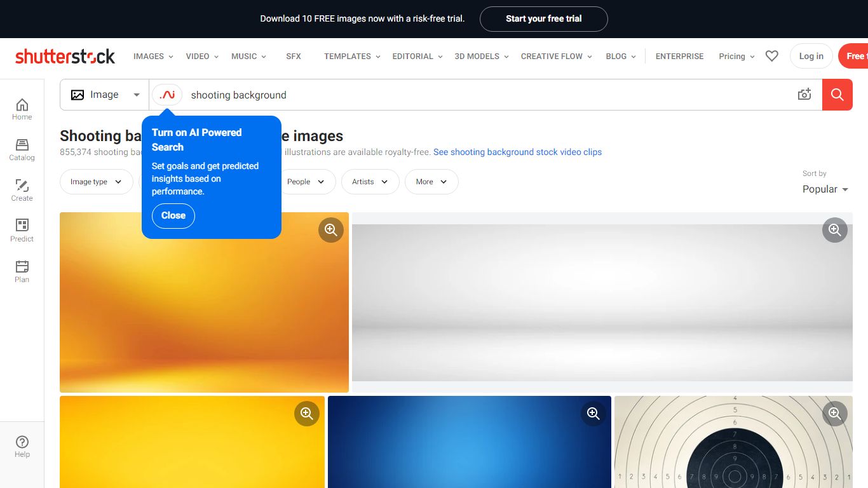
Task: Toggle the AI Powered Search button
Action: pyautogui.click(x=167, y=95)
